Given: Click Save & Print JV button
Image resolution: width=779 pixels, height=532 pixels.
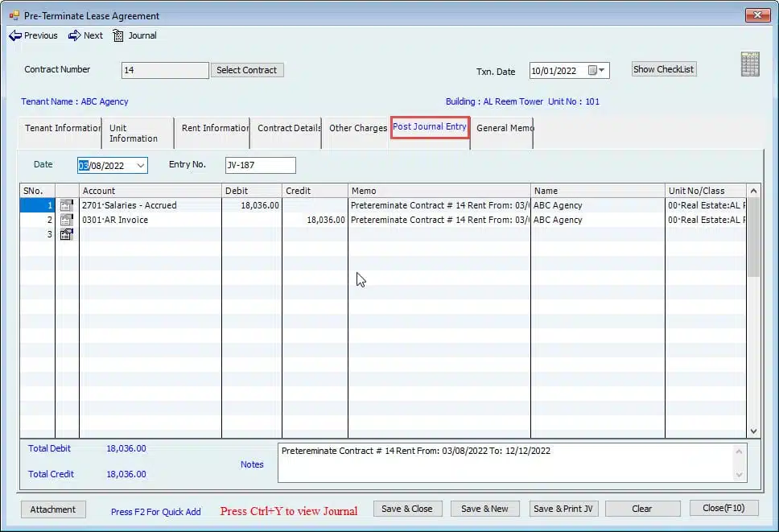Looking at the screenshot, I should (x=563, y=509).
